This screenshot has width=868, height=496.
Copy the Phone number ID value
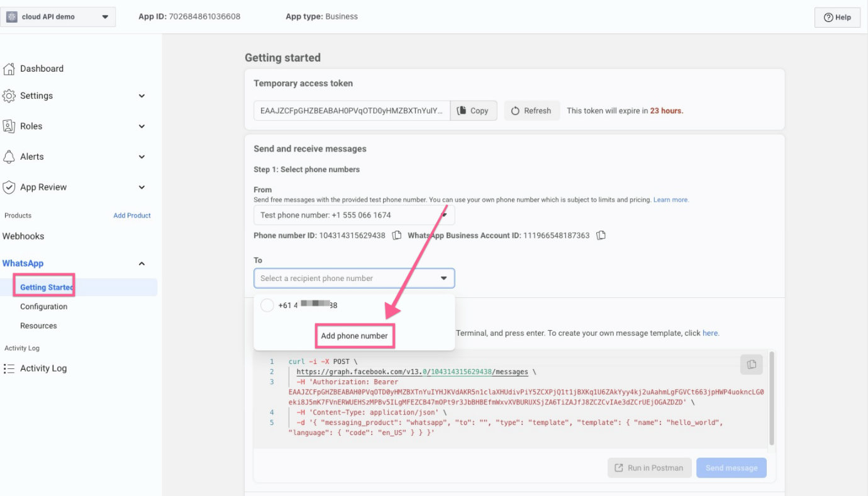397,235
